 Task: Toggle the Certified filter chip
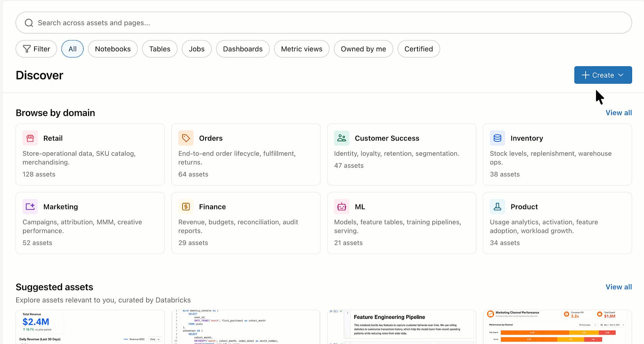[419, 49]
